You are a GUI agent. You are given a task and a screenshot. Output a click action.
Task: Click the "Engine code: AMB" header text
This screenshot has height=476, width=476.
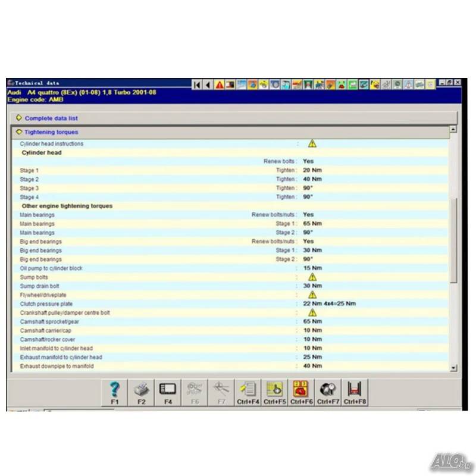coord(35,99)
